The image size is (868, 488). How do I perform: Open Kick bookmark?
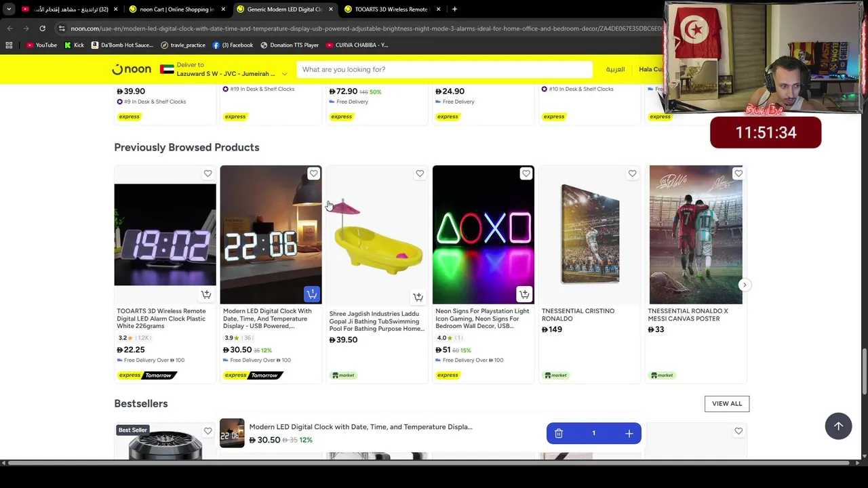tap(74, 45)
